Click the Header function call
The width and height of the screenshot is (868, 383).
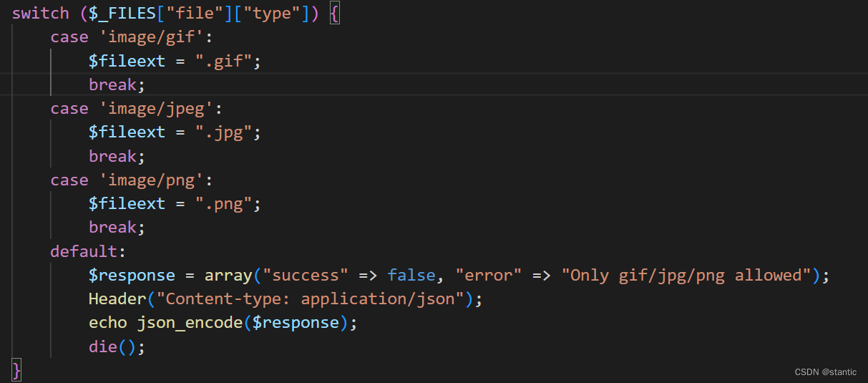(117, 299)
